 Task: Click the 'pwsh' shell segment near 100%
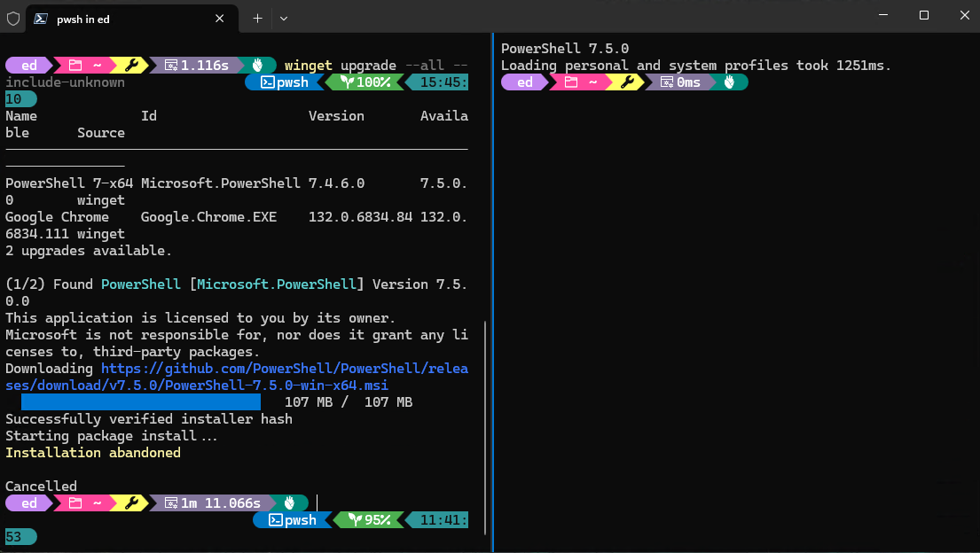[x=285, y=82]
